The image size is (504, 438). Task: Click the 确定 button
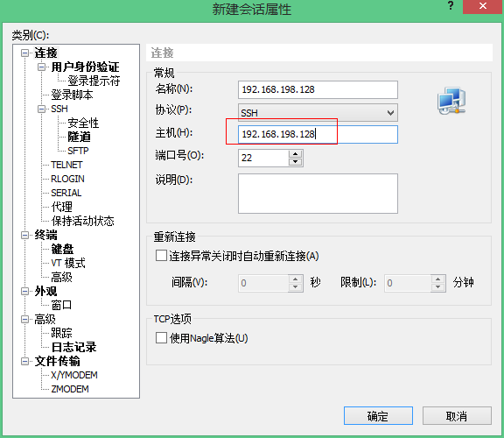click(x=378, y=416)
